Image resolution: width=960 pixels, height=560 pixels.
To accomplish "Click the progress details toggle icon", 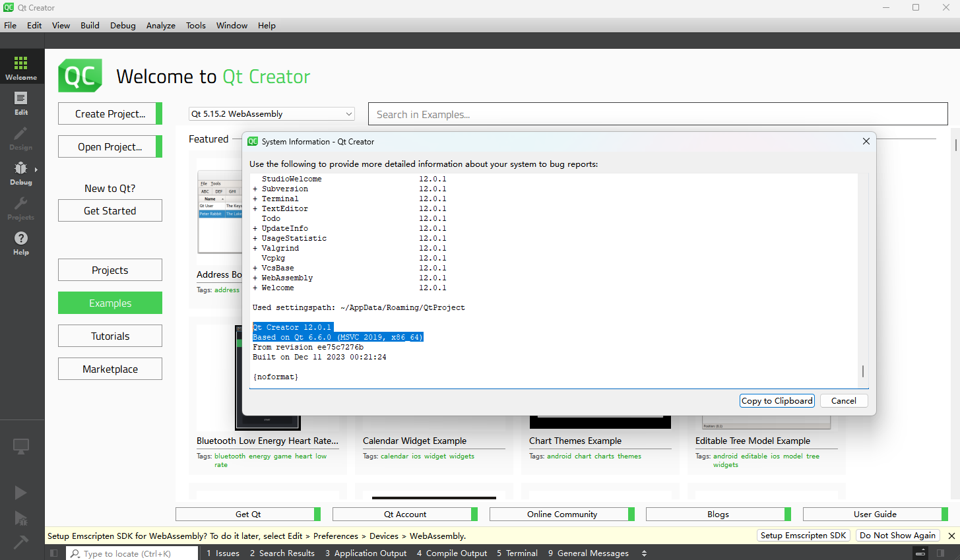I will [920, 553].
